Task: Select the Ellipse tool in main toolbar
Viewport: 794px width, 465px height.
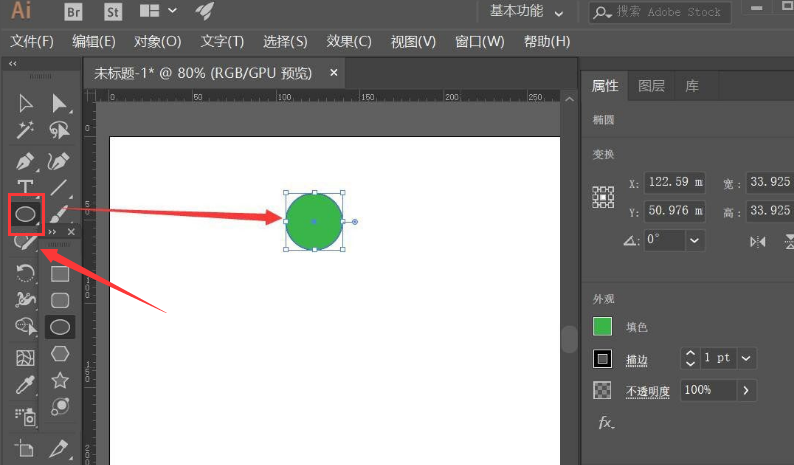Action: [x=26, y=213]
